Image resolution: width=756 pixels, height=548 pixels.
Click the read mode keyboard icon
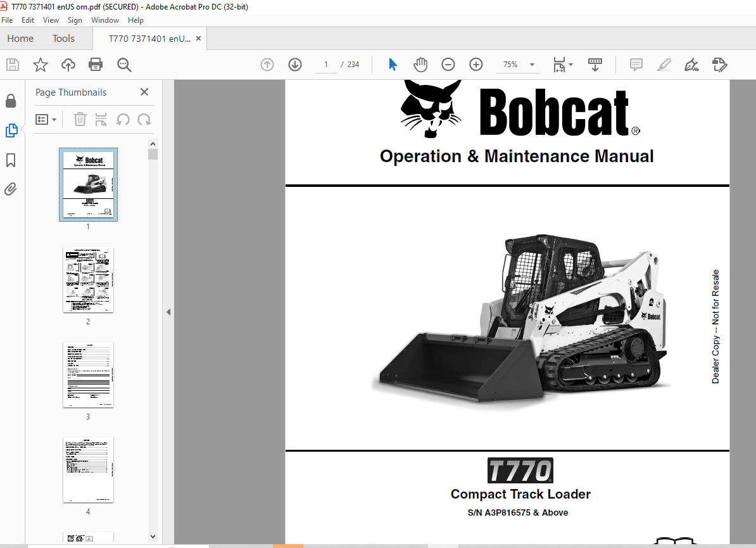(x=595, y=65)
